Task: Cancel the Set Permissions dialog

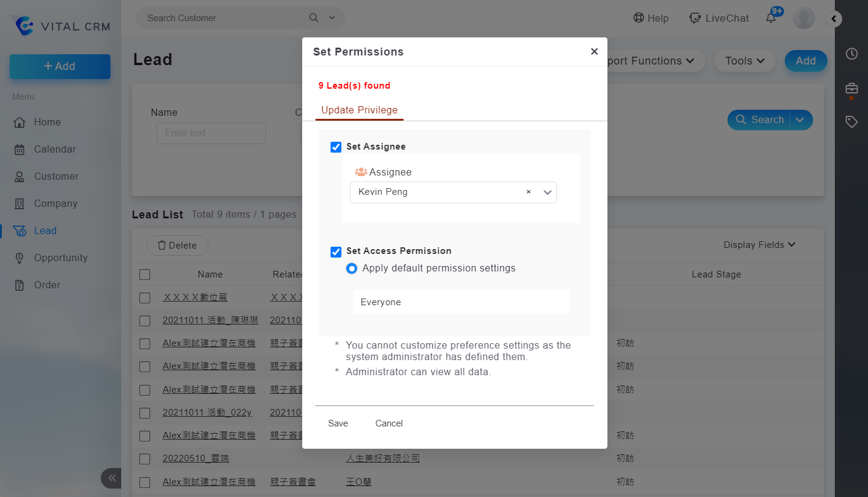Action: [388, 423]
